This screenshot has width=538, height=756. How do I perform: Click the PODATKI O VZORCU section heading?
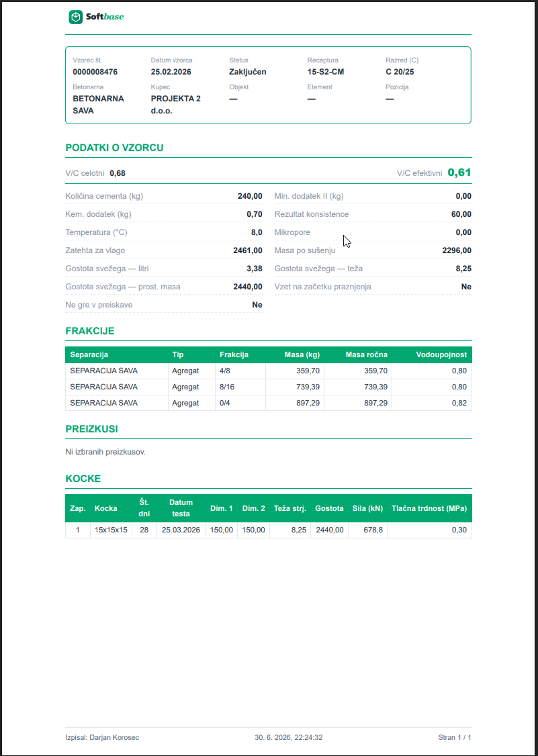click(x=114, y=148)
